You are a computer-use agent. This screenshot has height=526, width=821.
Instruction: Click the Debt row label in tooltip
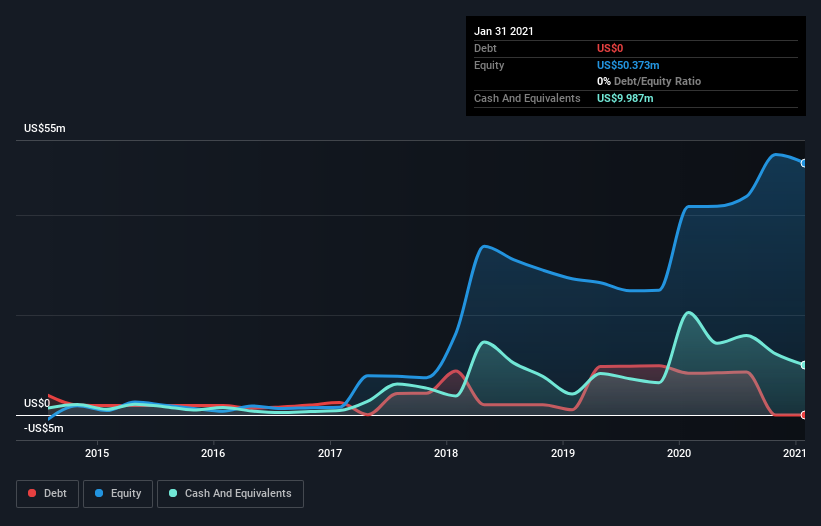point(485,48)
